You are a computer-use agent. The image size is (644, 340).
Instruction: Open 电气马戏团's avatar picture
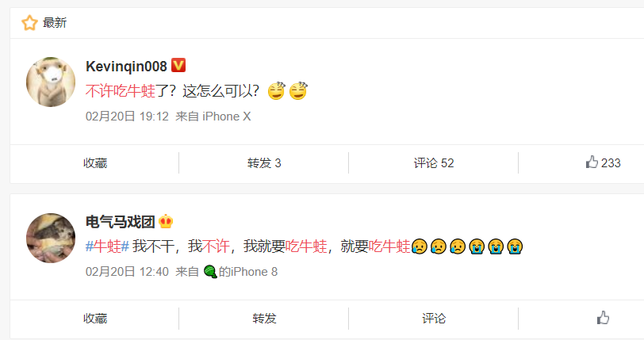coord(51,238)
